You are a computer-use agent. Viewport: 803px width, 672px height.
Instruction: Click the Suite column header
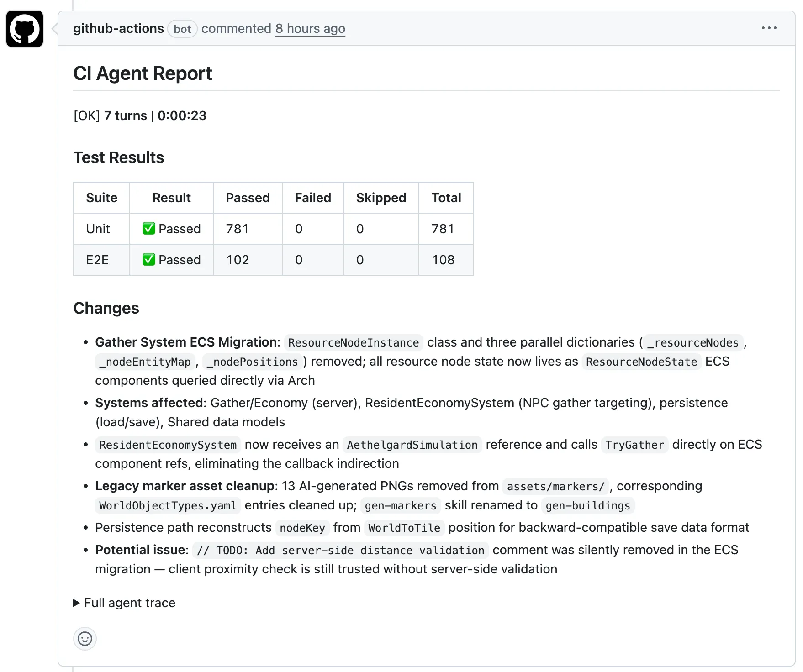(x=101, y=198)
